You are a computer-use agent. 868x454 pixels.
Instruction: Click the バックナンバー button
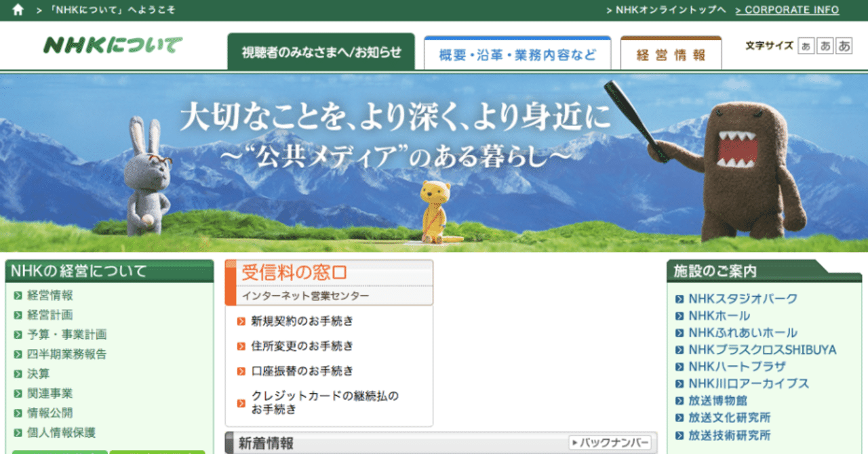[610, 443]
